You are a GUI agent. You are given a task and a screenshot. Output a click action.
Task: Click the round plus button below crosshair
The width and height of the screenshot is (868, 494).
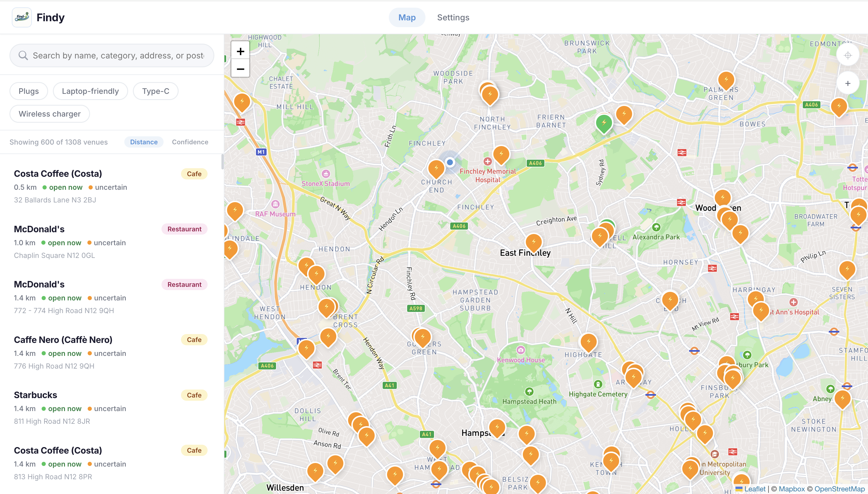(847, 84)
